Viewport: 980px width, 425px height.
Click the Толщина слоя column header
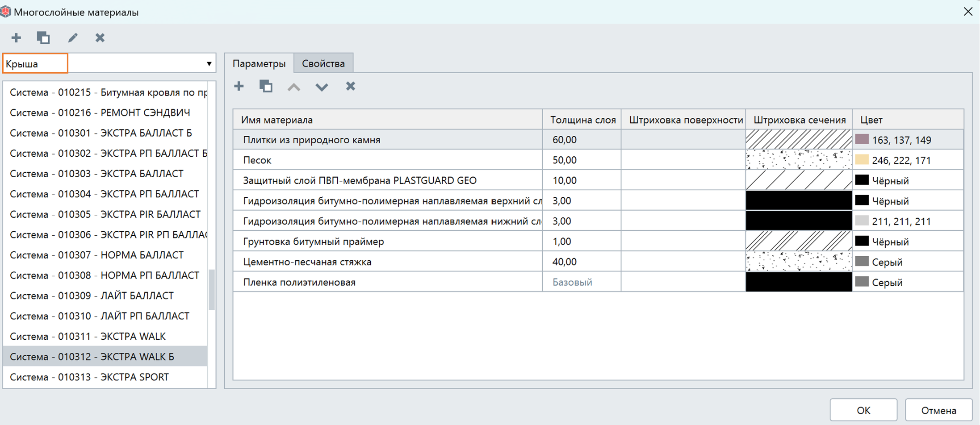click(582, 120)
